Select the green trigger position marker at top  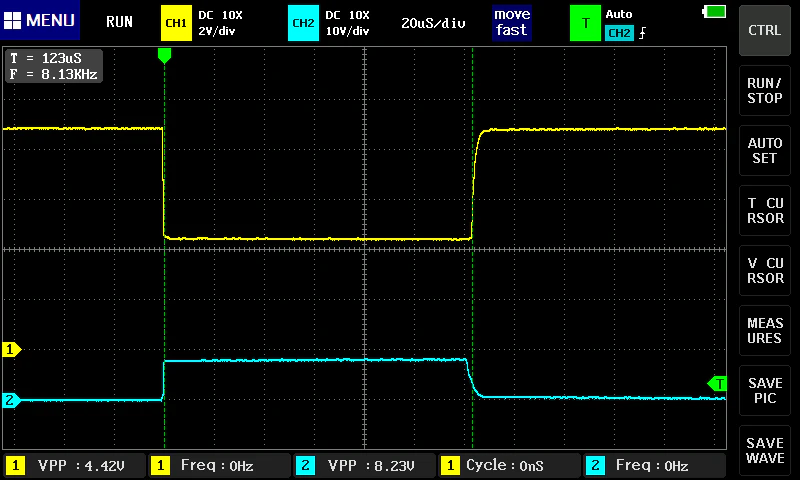pos(164,56)
